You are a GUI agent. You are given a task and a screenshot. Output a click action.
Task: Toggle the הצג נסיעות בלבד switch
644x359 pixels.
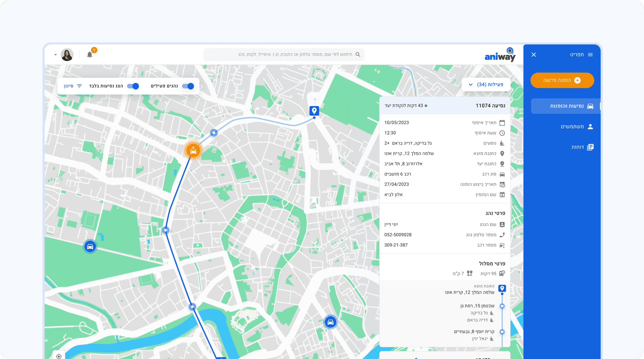point(133,86)
